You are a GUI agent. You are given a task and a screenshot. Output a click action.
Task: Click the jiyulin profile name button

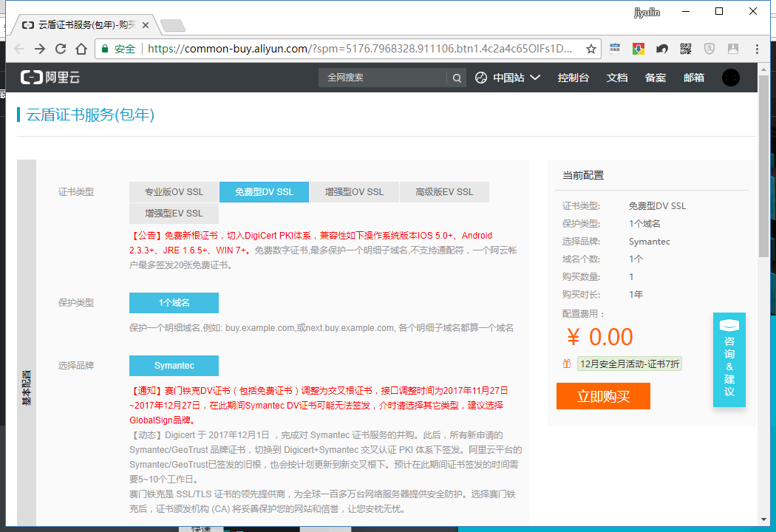tap(647, 13)
